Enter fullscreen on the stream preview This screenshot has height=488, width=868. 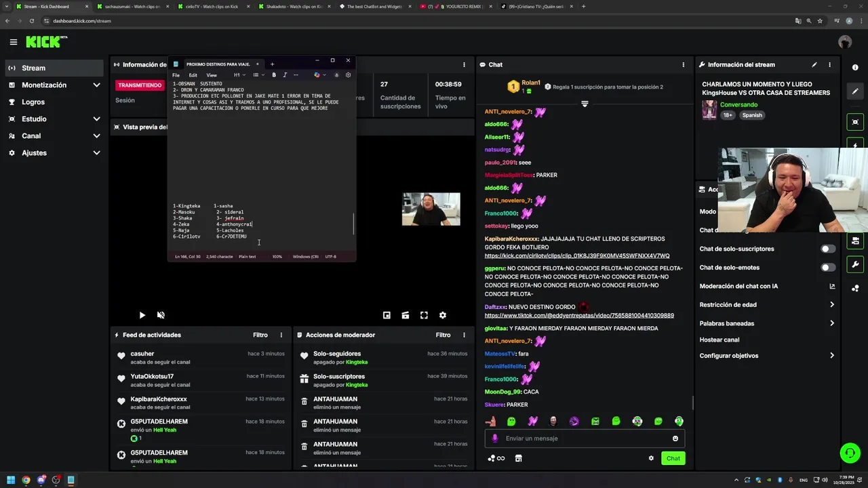(424, 315)
